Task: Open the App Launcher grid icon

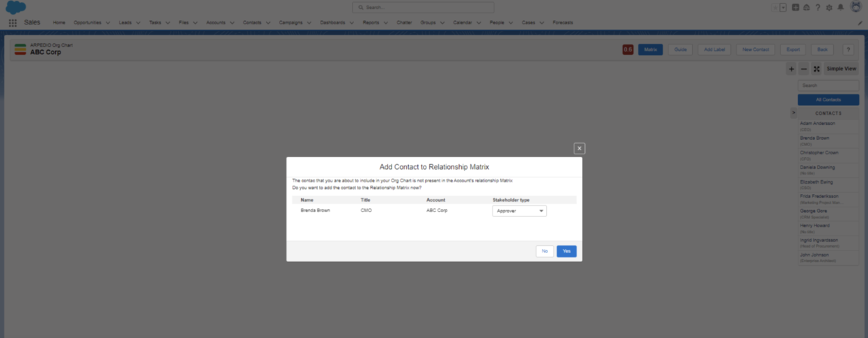Action: [x=13, y=22]
